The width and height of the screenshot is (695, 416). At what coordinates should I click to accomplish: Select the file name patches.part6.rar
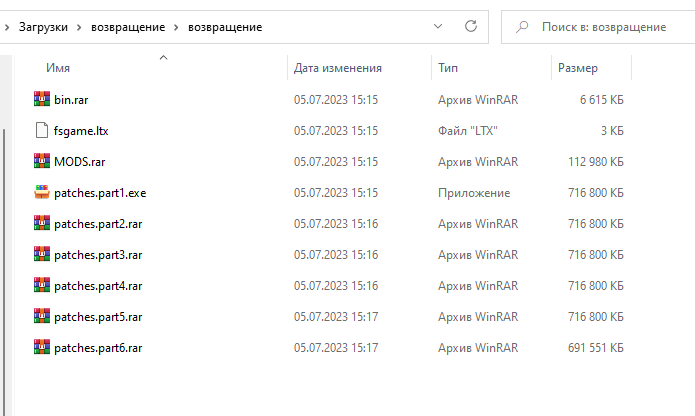(98, 348)
